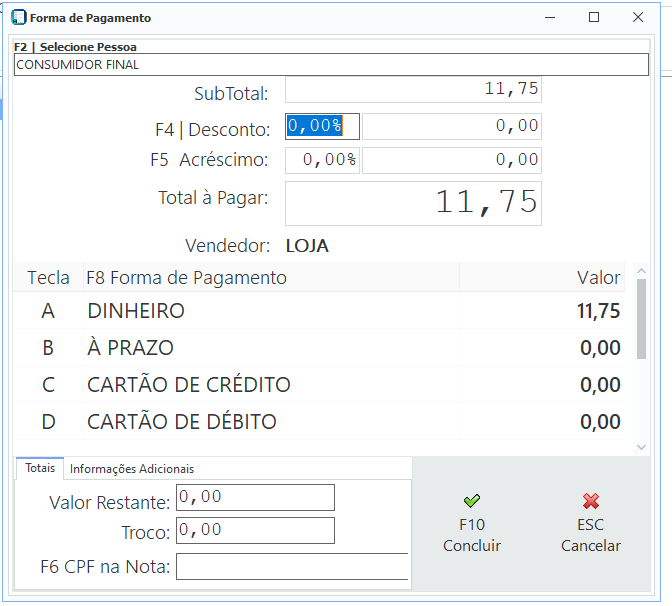672x606 pixels.
Task: Click the F6 CPF na Nota field
Action: tap(292, 566)
